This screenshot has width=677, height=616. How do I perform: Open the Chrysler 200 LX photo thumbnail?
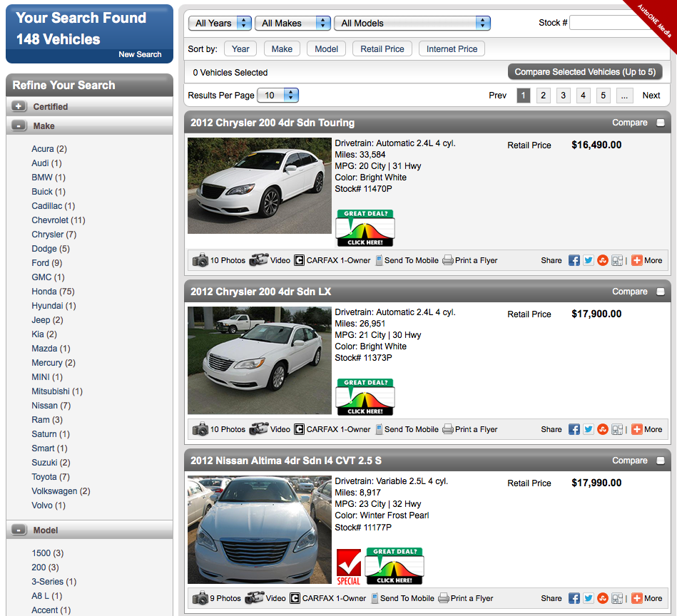pos(260,361)
